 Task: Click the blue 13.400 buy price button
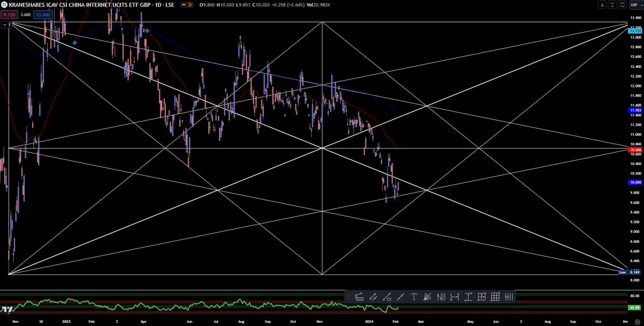(x=43, y=15)
